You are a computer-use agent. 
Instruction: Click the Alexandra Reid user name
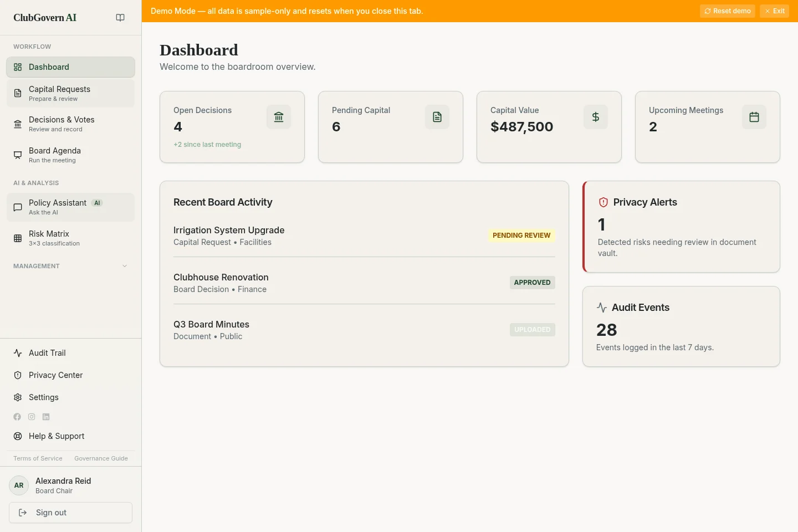[63, 481]
